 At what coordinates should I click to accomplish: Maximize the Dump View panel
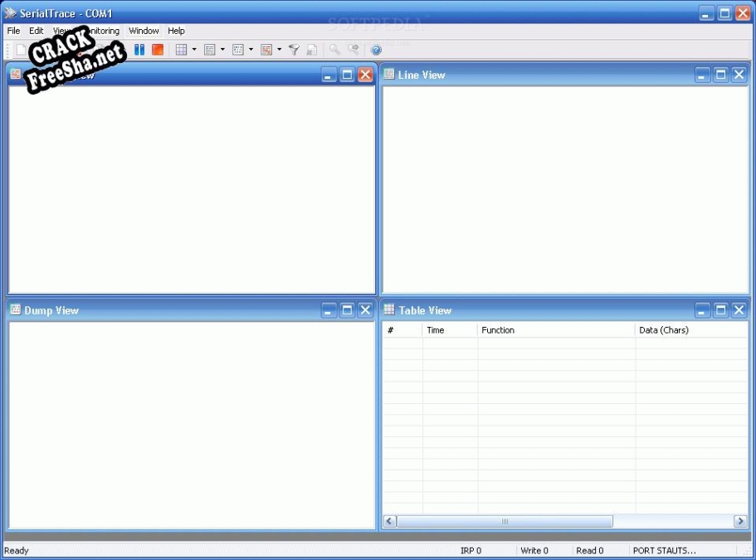coord(347,310)
